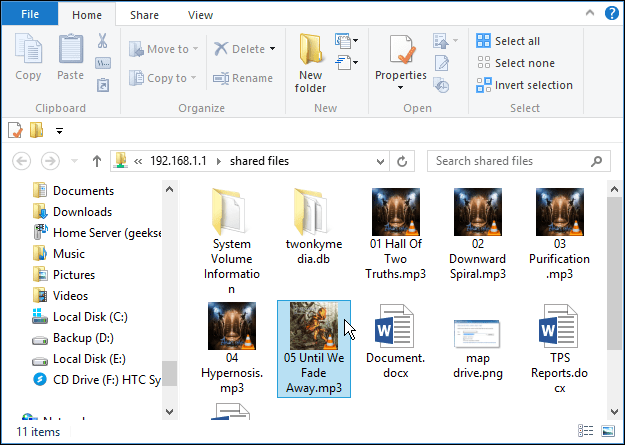This screenshot has width=625, height=445.
Task: Select Document.docx Word file
Action: click(395, 341)
